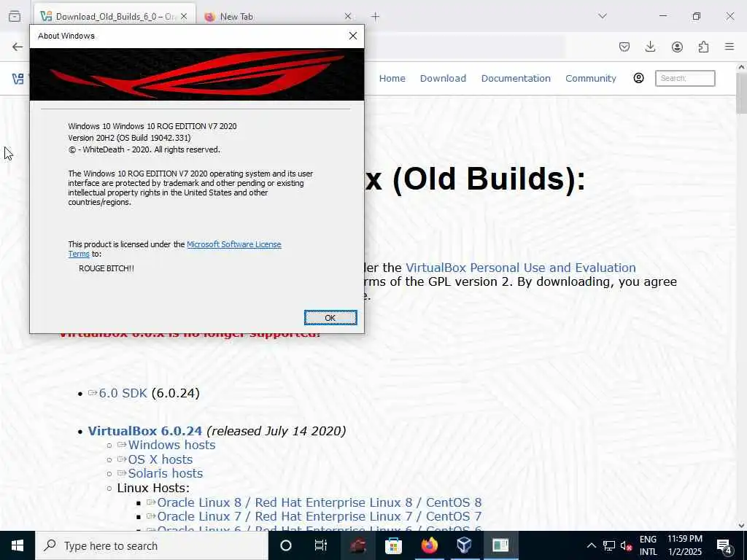Open the 6.0 SDK link
The width and height of the screenshot is (747, 560).
point(123,393)
